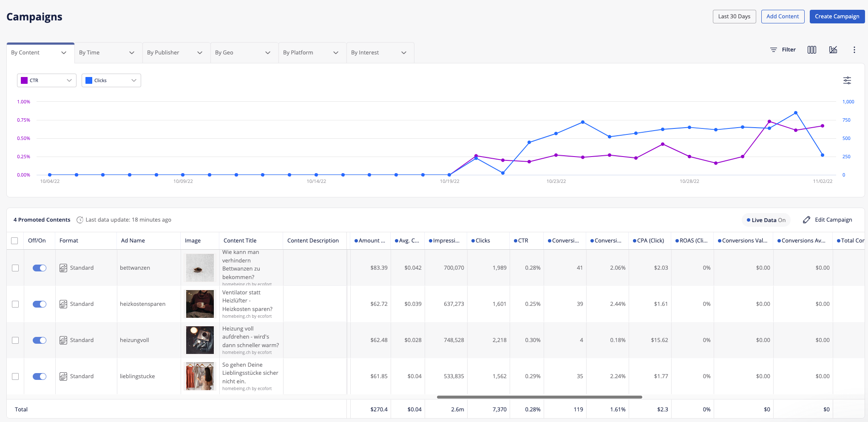This screenshot has width=868, height=422.
Task: Switch to the By Time tab
Action: click(108, 53)
